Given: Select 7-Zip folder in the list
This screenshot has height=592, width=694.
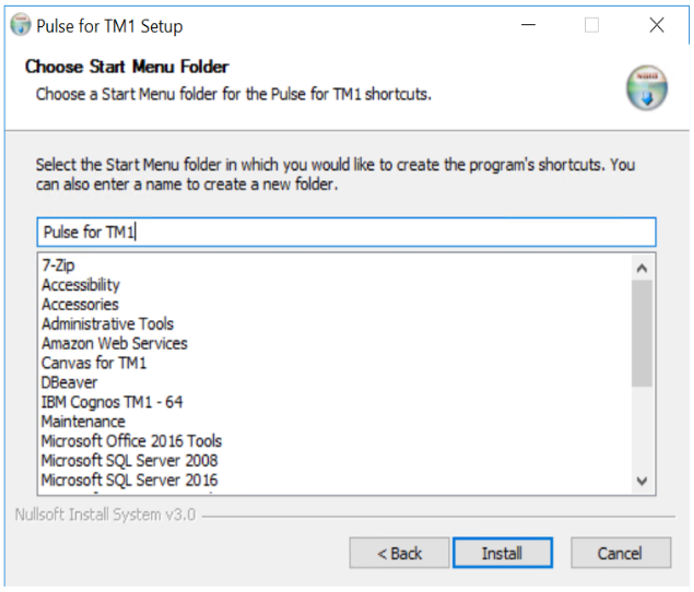Looking at the screenshot, I should pyautogui.click(x=58, y=266).
